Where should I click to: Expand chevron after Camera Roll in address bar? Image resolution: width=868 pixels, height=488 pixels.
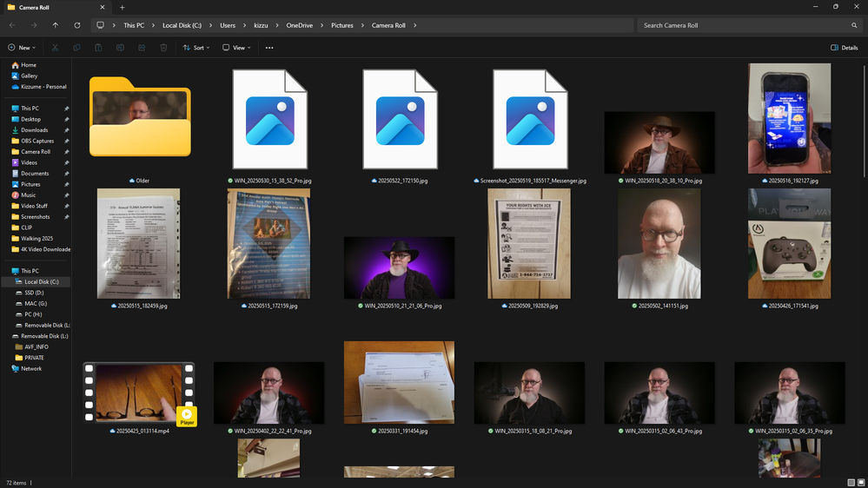(415, 25)
